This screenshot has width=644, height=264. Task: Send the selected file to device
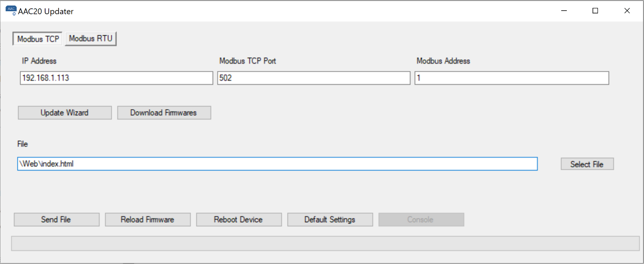(56, 220)
